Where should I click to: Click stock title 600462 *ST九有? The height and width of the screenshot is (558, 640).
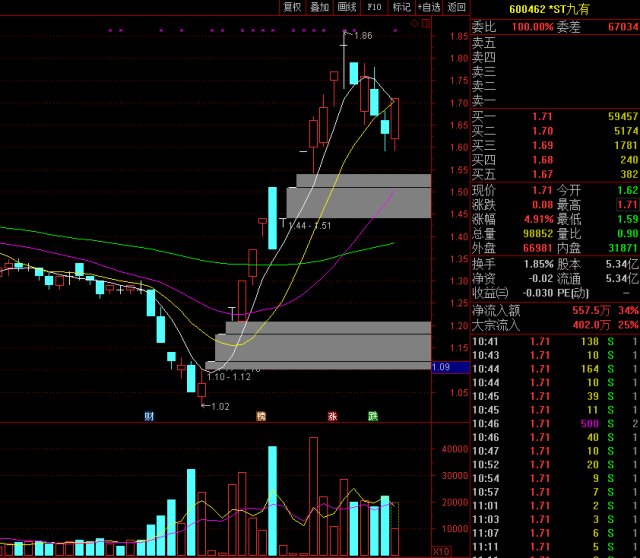548,9
